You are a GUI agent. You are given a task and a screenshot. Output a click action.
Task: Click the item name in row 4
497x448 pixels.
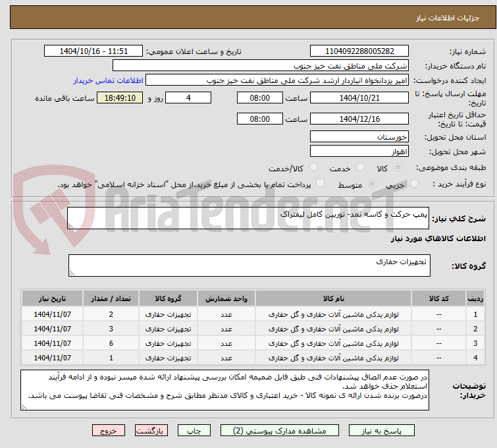coord(334,358)
